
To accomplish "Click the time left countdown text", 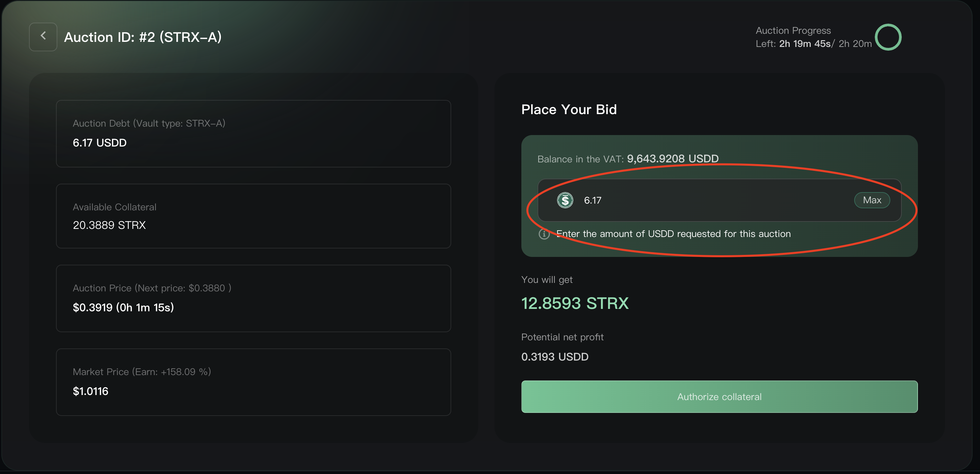I will tap(805, 44).
